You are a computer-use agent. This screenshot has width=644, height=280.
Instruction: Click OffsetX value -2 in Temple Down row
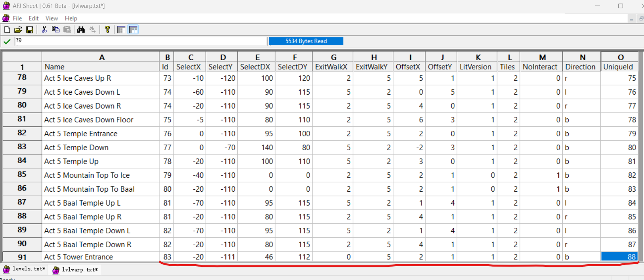pos(409,147)
